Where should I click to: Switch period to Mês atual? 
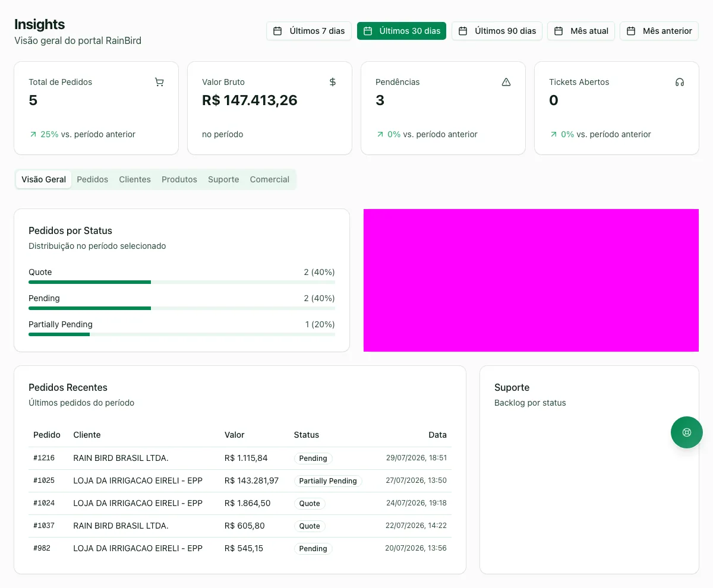pyautogui.click(x=581, y=31)
